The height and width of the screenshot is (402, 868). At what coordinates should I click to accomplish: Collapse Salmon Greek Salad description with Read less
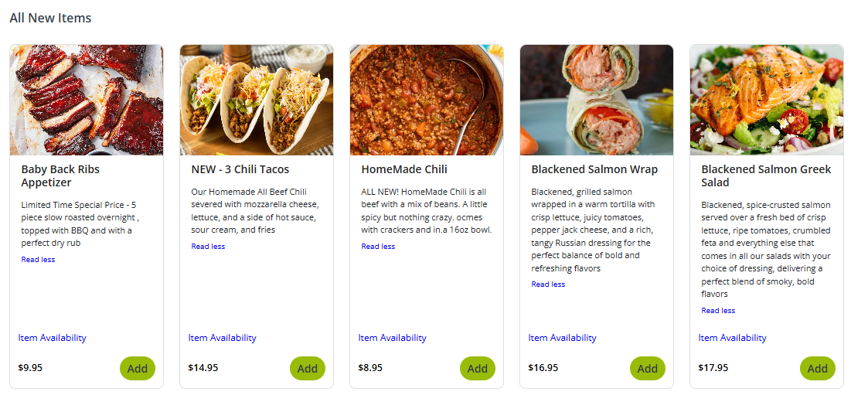718,311
